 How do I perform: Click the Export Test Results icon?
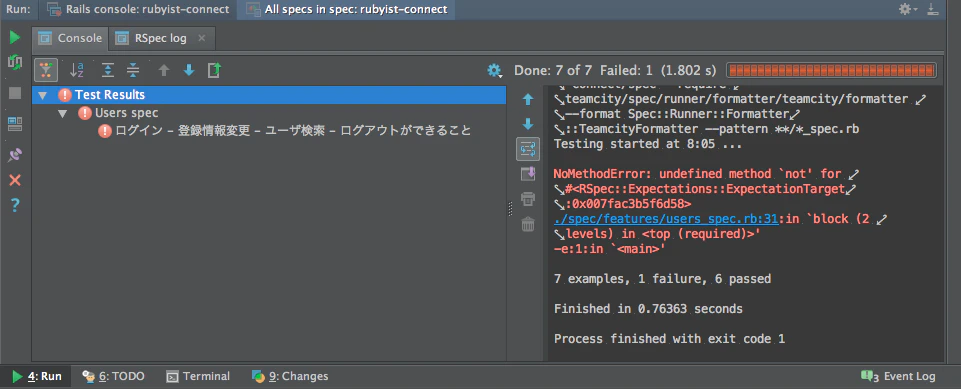pos(214,70)
